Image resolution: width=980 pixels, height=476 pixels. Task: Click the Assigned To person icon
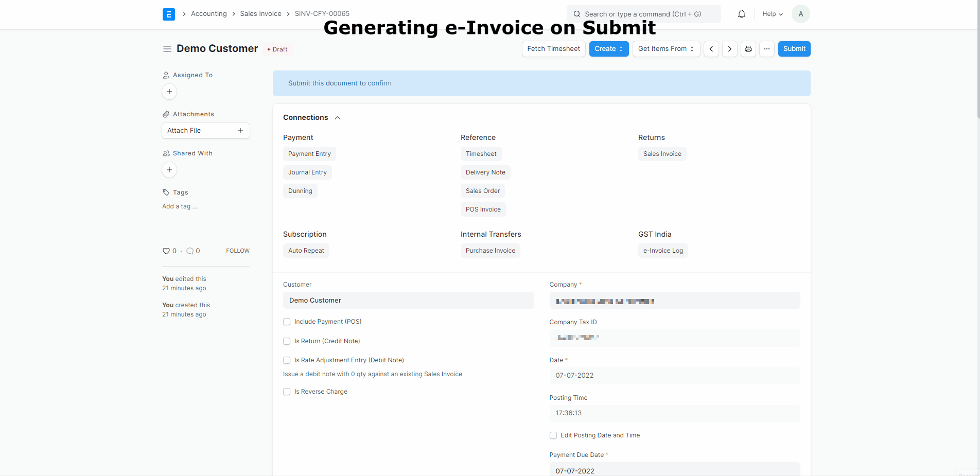click(166, 75)
